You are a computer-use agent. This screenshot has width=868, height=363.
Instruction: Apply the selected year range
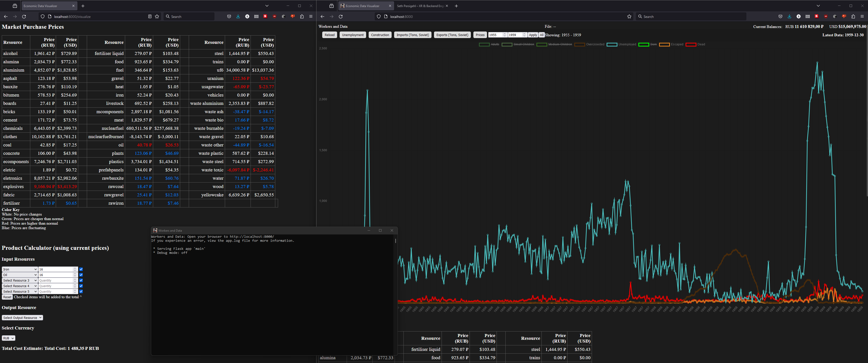click(533, 35)
